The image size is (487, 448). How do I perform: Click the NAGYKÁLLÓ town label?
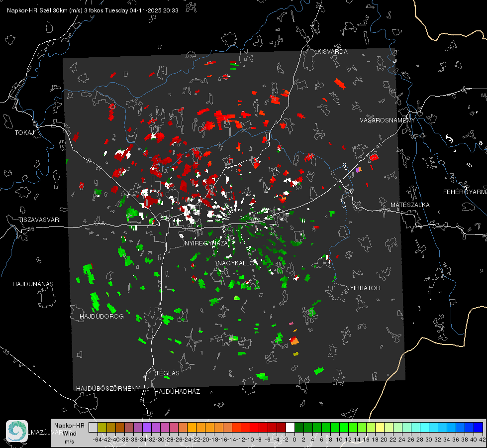pyautogui.click(x=236, y=263)
